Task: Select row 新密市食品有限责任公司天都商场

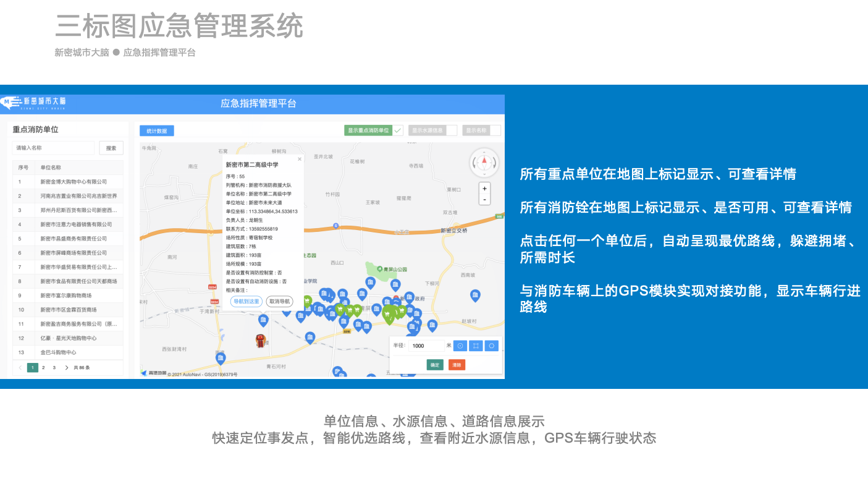Action: click(68, 281)
